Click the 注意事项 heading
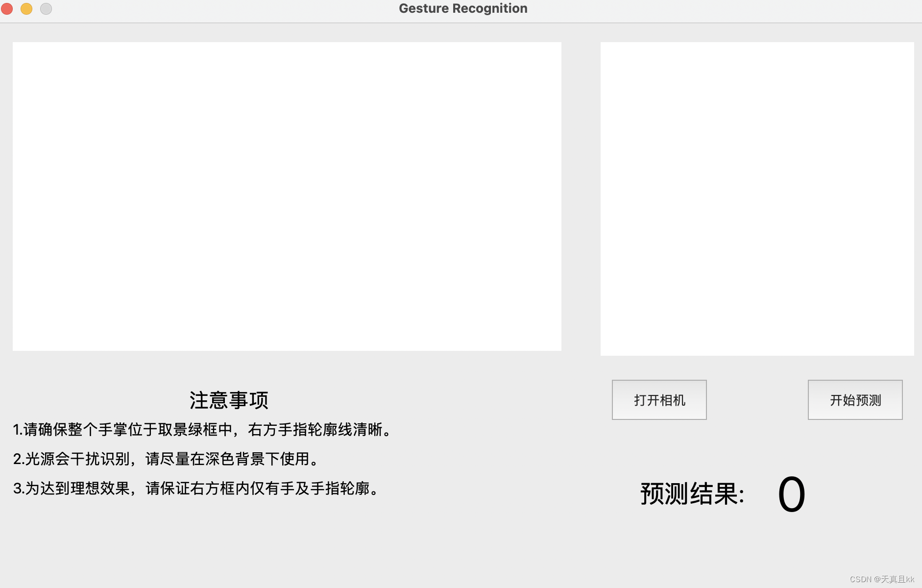Screen dimensions: 922x588 tap(228, 400)
